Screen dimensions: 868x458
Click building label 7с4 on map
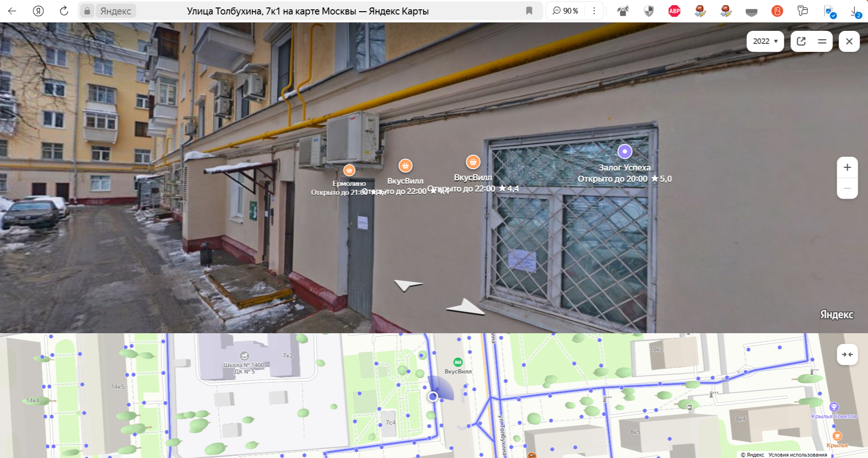[391, 422]
